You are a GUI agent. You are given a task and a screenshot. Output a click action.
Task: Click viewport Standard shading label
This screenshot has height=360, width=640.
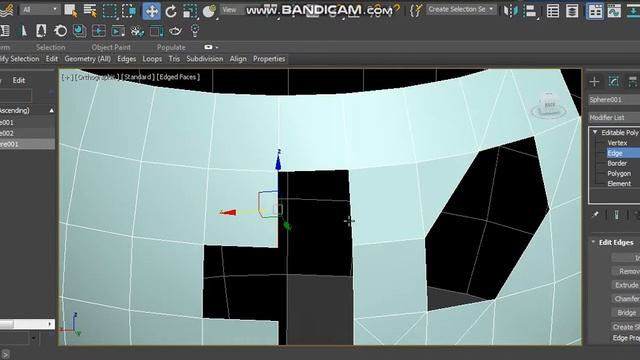coord(138,77)
